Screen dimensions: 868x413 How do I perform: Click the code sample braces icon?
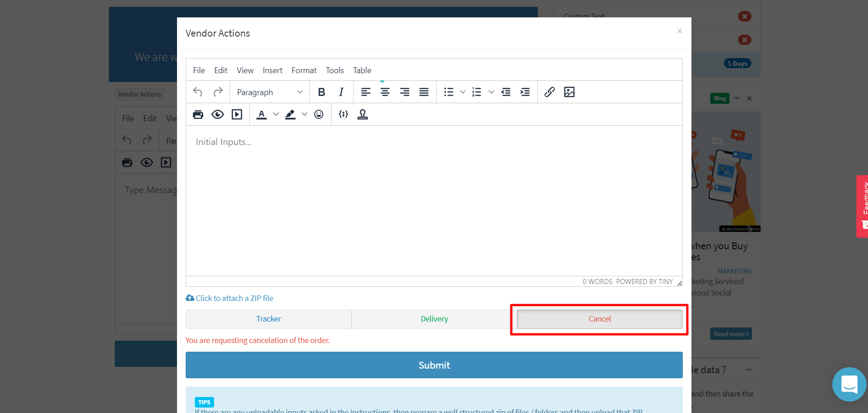tap(343, 114)
